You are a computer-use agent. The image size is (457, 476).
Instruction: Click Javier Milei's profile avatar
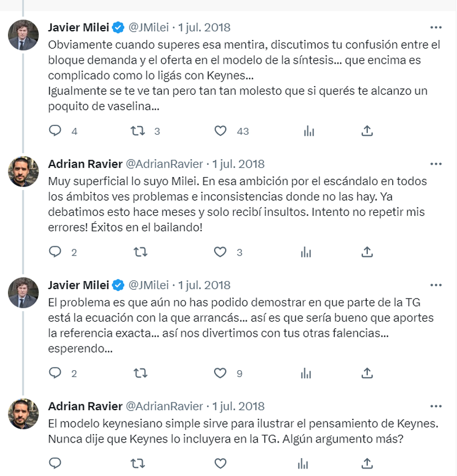pos(23,35)
